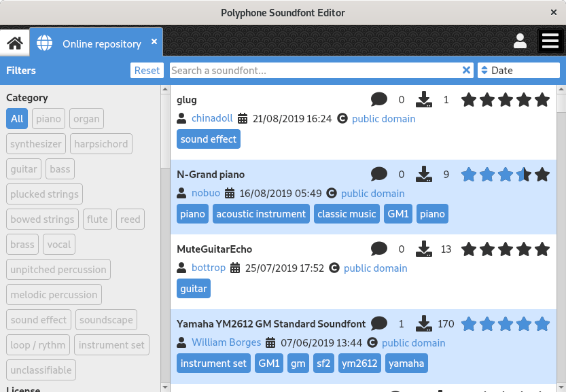Open comments on N-Grand piano

coord(379,174)
